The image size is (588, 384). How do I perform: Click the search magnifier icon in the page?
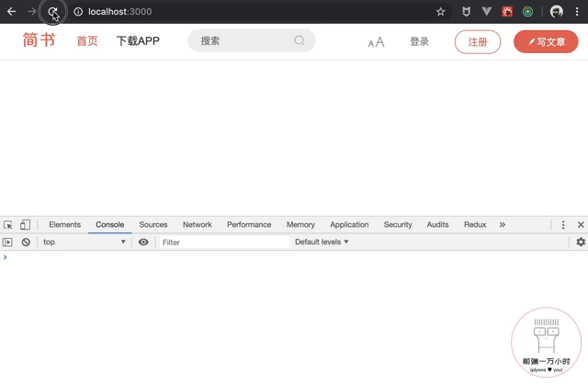tap(300, 40)
